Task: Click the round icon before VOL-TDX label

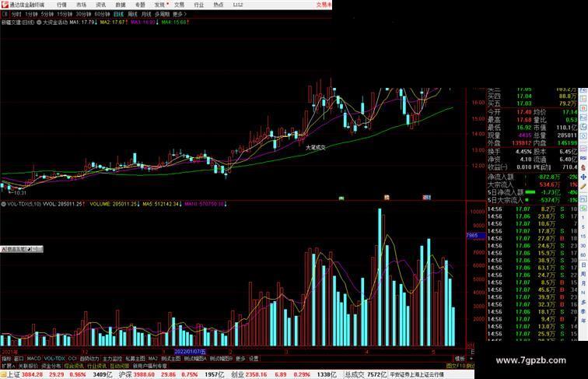Action: coord(3,204)
